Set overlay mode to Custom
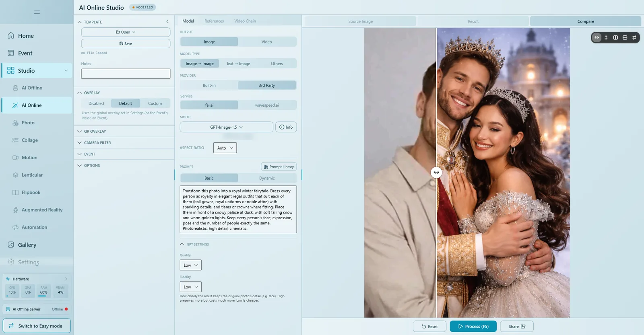Screen dimensions: 644x335 click(155, 103)
